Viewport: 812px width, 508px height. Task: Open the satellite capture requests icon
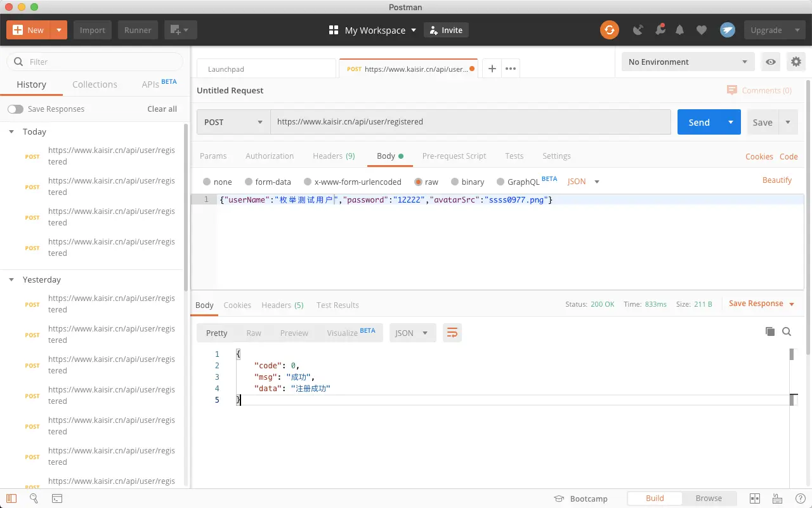point(639,30)
